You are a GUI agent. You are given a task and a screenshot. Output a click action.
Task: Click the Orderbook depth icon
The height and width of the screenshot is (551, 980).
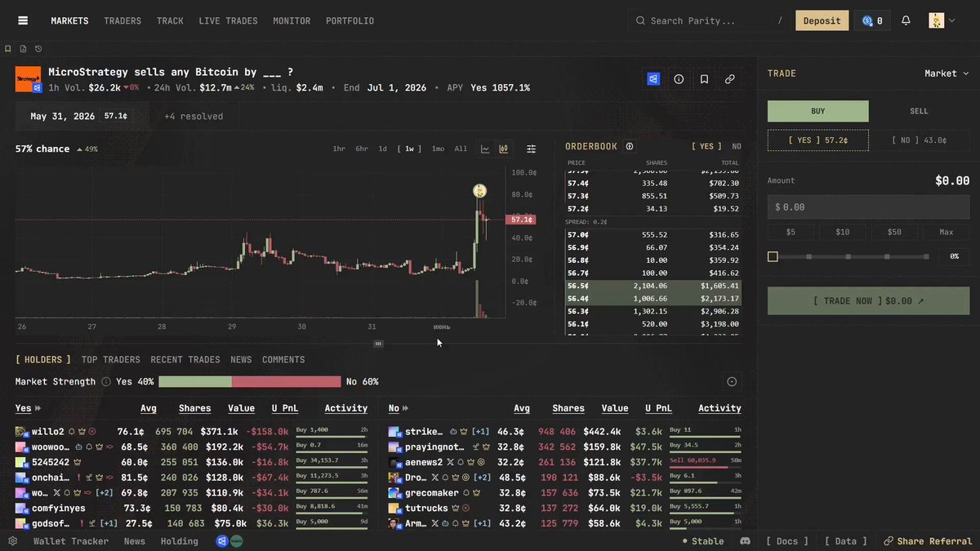coord(630,146)
